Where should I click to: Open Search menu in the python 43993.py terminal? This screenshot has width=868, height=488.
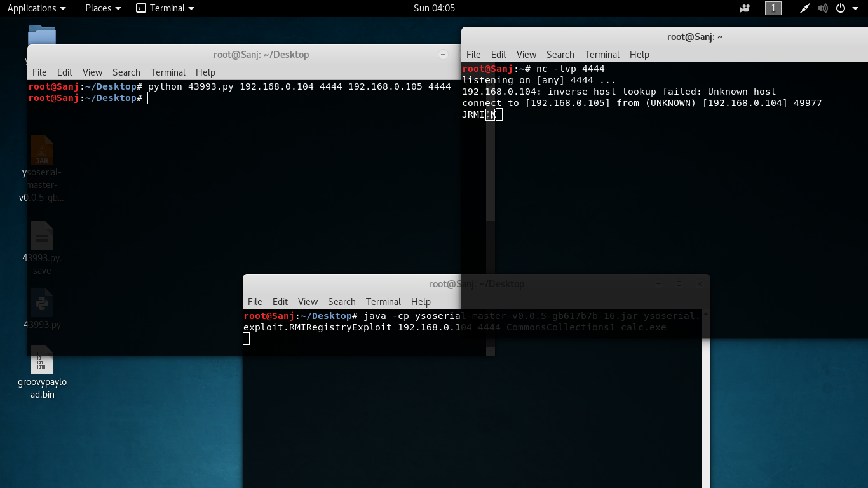(x=126, y=72)
